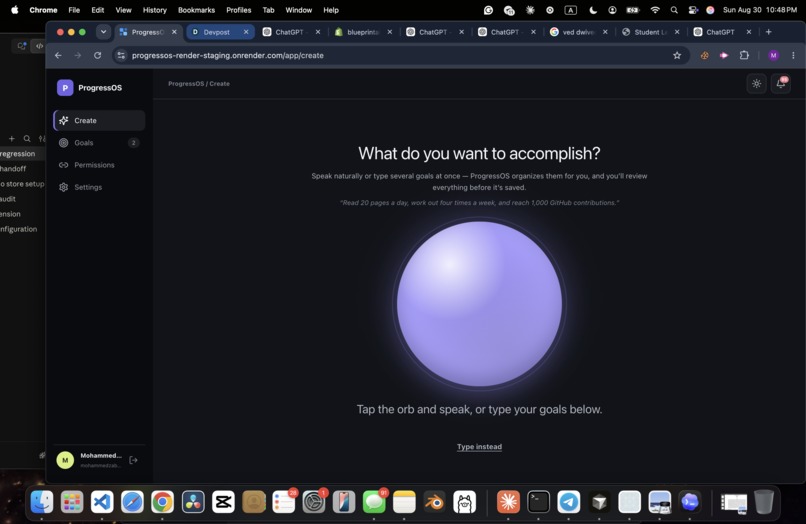Open the Chrome Extensions puzzle icon
Viewport: 806px width, 524px height.
[744, 56]
